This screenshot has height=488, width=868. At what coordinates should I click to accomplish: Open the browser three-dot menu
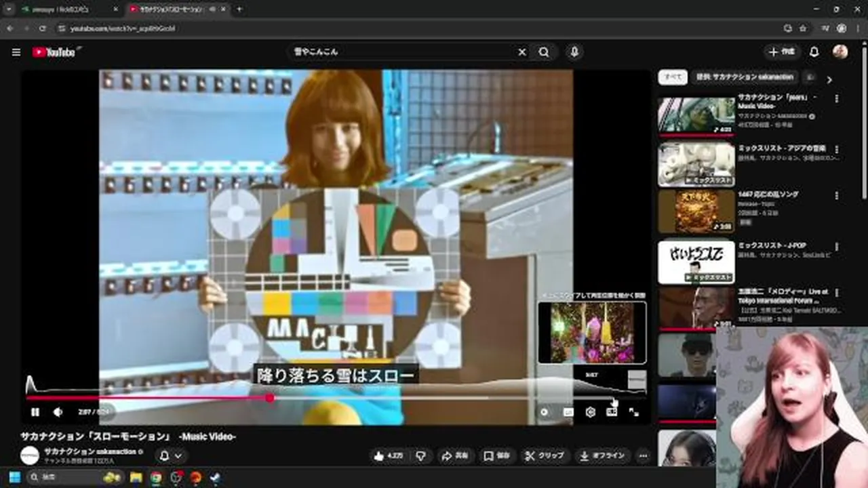[857, 28]
